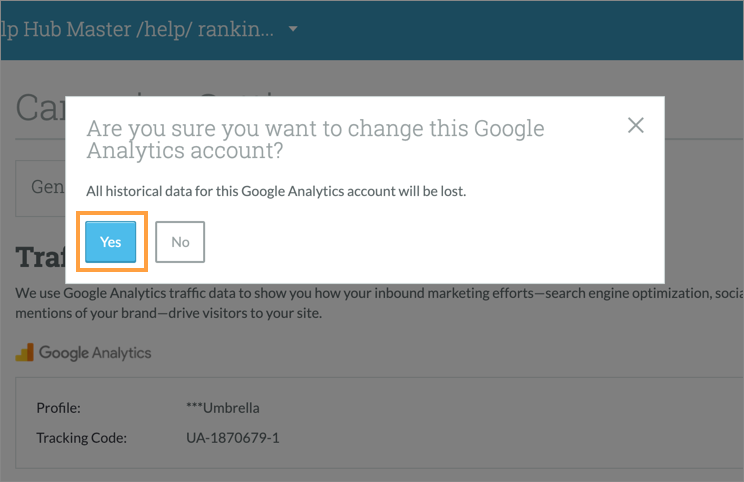Select the UA-1870679-1 tracking code

click(232, 438)
